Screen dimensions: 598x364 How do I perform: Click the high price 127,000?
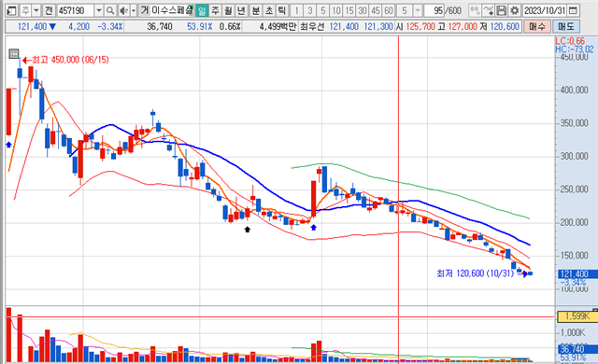pyautogui.click(x=463, y=27)
